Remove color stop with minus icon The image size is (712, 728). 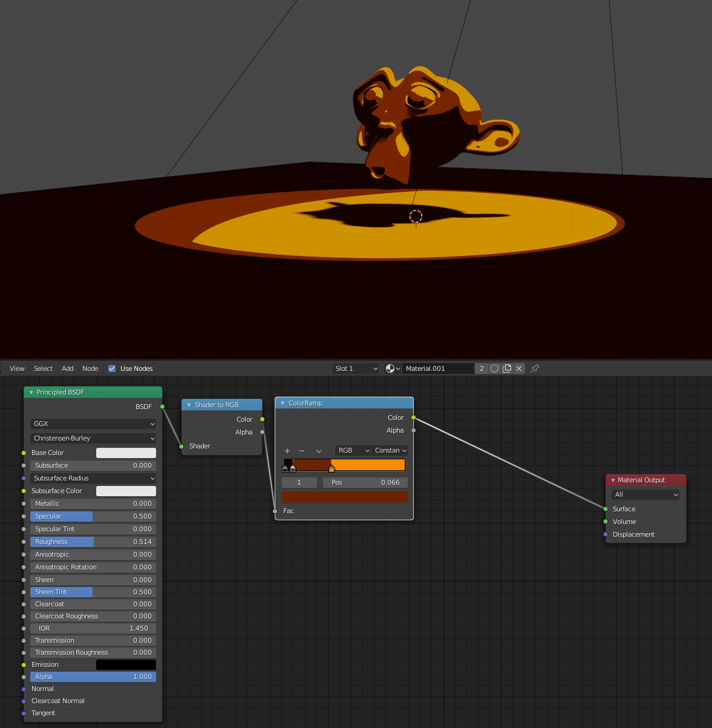[x=302, y=451]
